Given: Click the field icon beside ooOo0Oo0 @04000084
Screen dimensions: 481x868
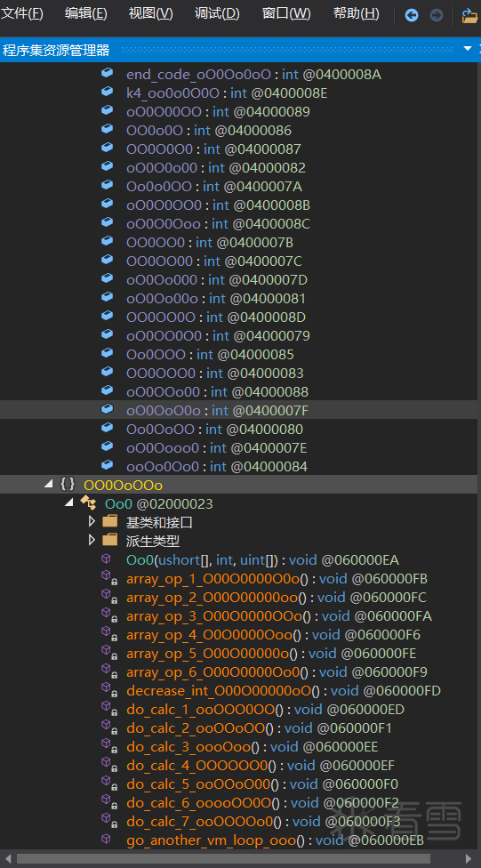Looking at the screenshot, I should point(107,465).
